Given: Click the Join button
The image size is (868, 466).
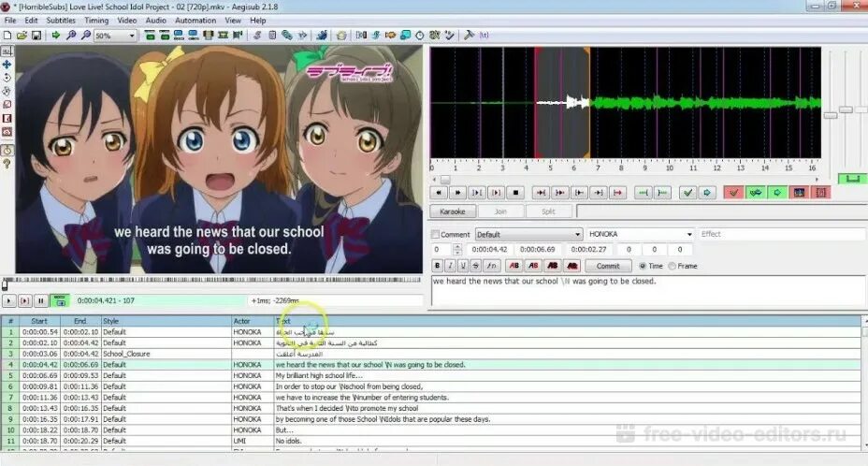Looking at the screenshot, I should pos(500,211).
